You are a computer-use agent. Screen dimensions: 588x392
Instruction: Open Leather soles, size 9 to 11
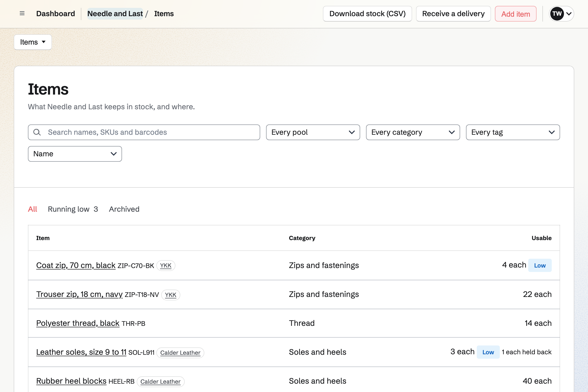pos(81,352)
